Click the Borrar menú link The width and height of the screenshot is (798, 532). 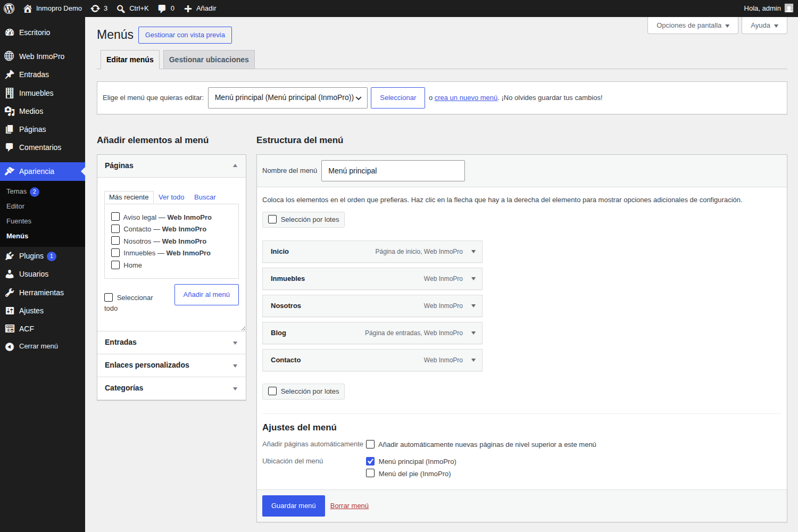tap(350, 506)
